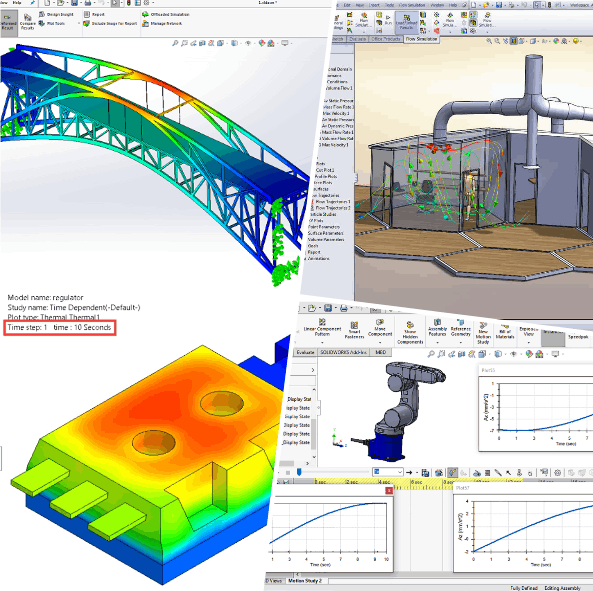Open the playback speed combo box
The width and height of the screenshot is (593, 591).
pyautogui.click(x=387, y=472)
